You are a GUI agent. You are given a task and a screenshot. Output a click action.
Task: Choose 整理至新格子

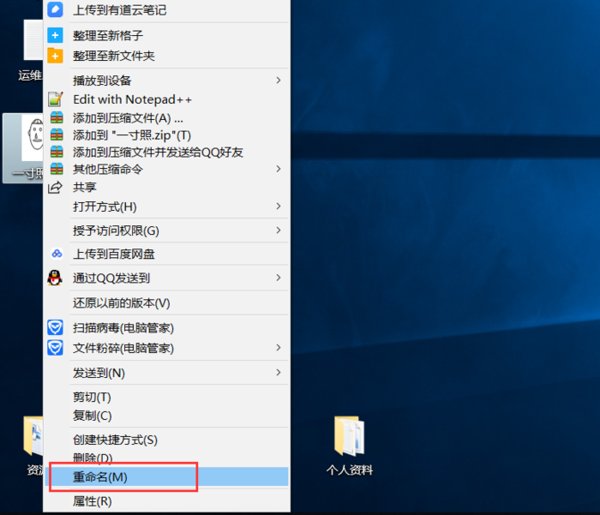[x=166, y=35]
